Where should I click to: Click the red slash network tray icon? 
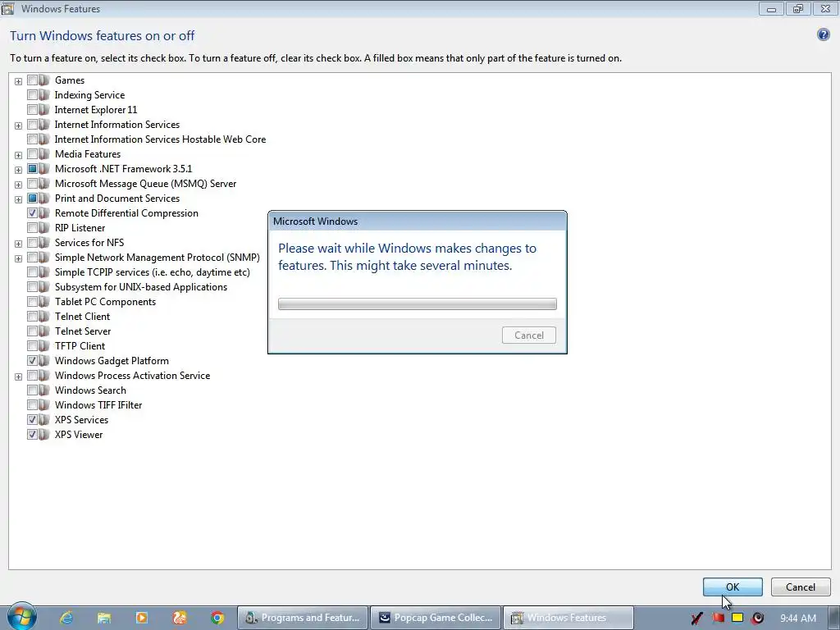coord(697,619)
